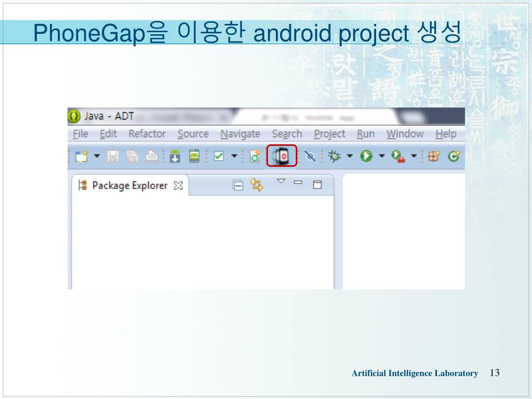This screenshot has height=399, width=532.
Task: Click the Lint check checkmark icon
Action: [219, 156]
